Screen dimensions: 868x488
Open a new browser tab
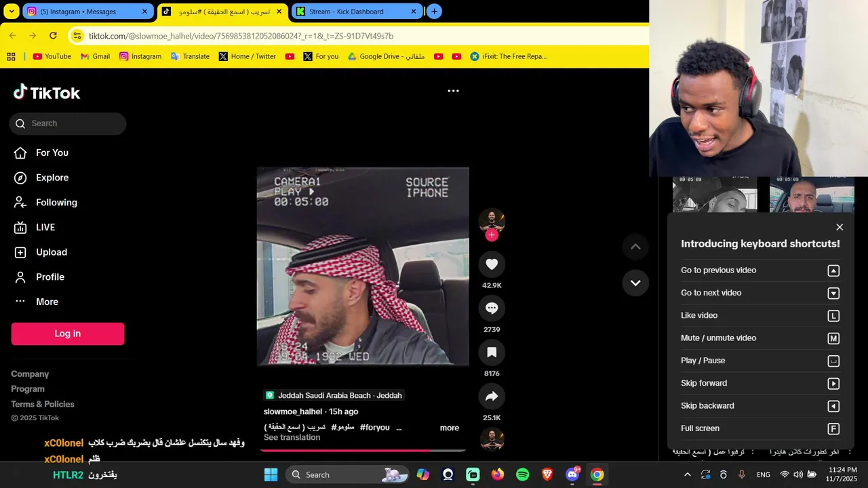[x=434, y=12]
